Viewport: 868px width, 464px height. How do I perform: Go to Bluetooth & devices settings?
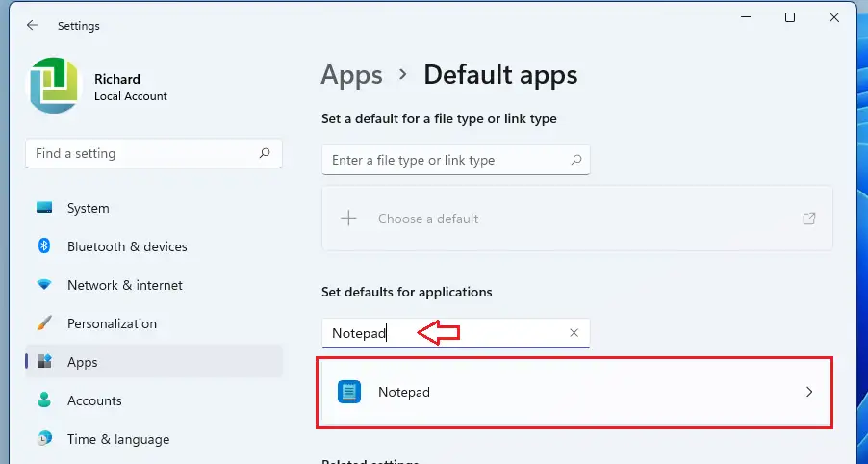click(127, 246)
